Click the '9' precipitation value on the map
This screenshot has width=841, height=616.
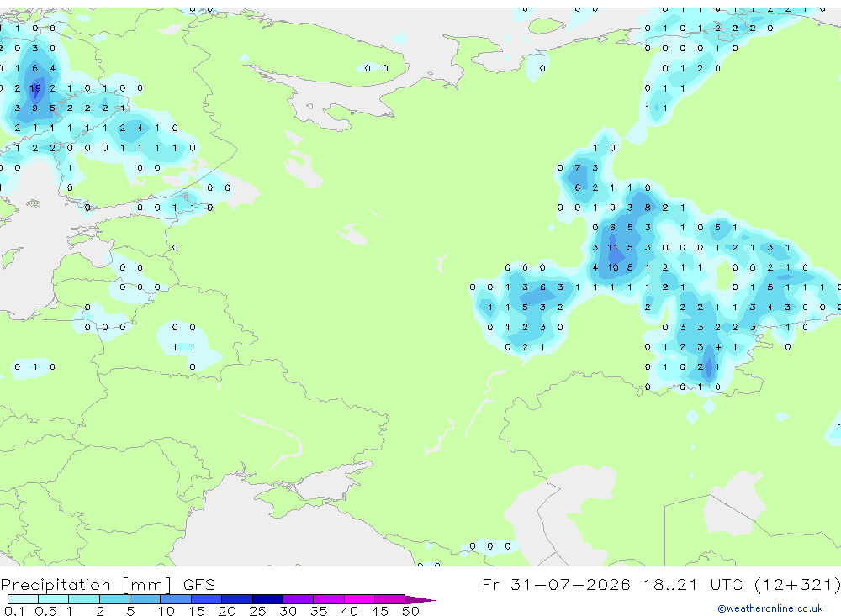[x=34, y=108]
